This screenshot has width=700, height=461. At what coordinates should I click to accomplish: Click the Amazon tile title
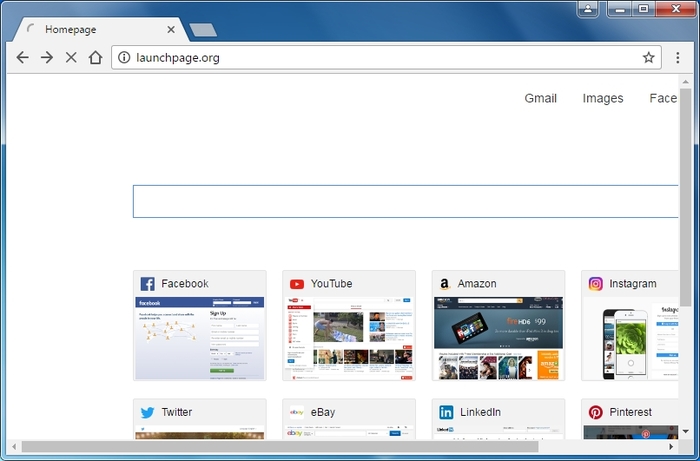(477, 283)
